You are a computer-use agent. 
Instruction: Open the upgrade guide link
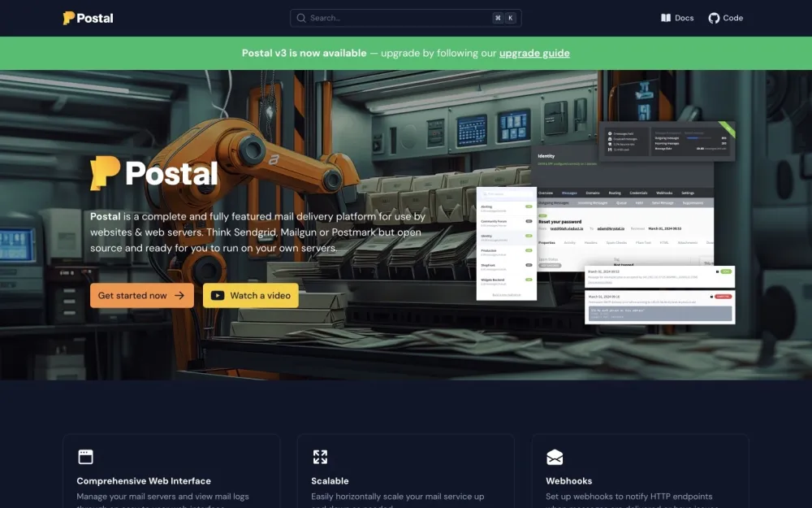point(534,53)
